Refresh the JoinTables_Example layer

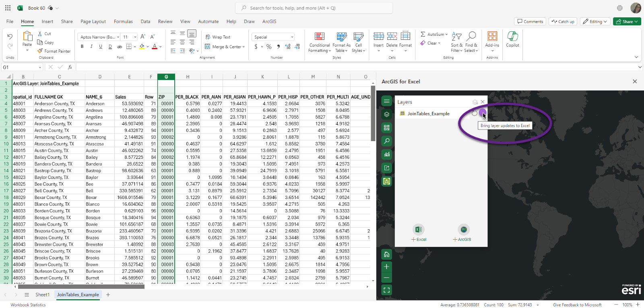475,113
